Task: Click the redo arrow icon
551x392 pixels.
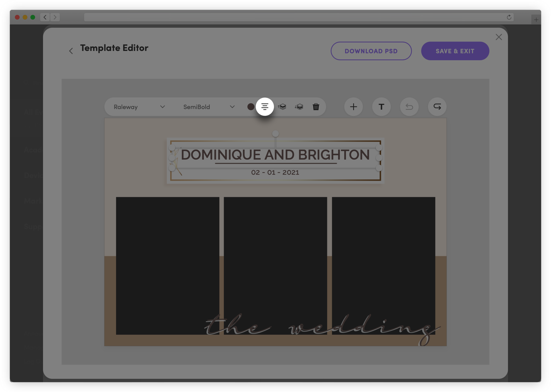Action: 437,107
